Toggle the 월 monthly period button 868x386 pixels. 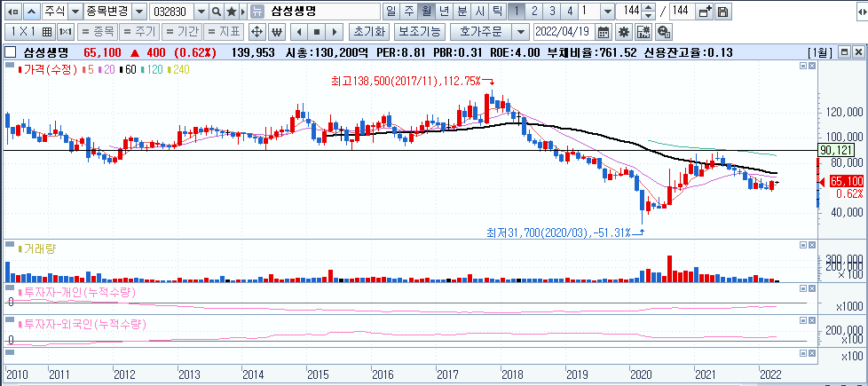pyautogui.click(x=426, y=11)
